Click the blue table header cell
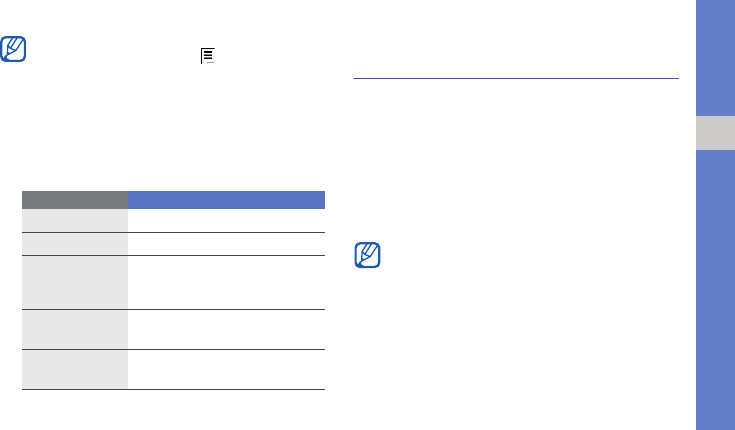This screenshot has width=735, height=430. pos(226,200)
